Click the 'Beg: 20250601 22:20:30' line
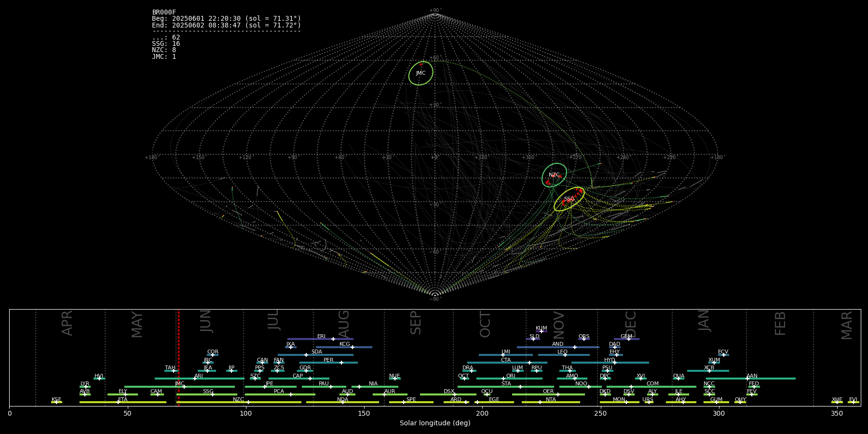 point(226,19)
